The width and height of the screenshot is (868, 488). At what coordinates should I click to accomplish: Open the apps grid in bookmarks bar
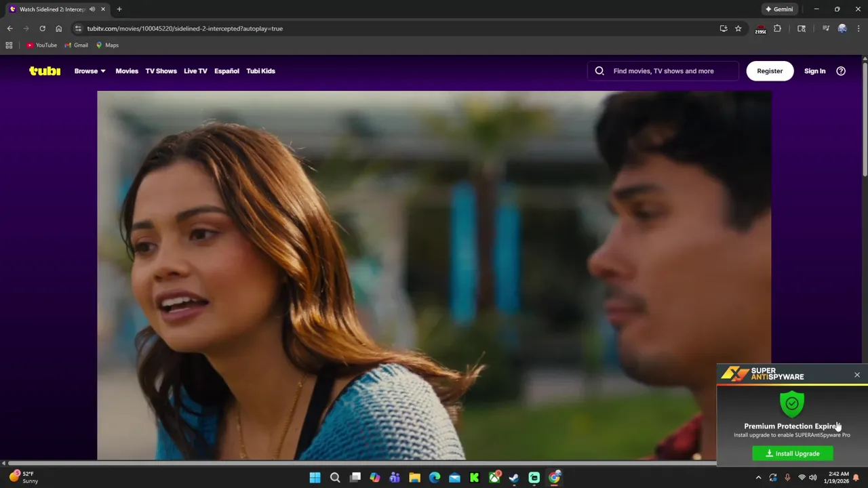click(x=9, y=45)
